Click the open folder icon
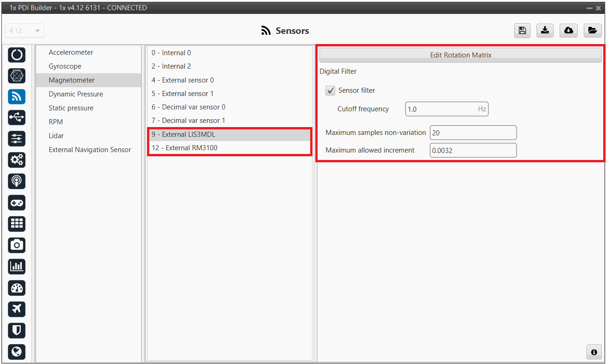 (x=592, y=31)
